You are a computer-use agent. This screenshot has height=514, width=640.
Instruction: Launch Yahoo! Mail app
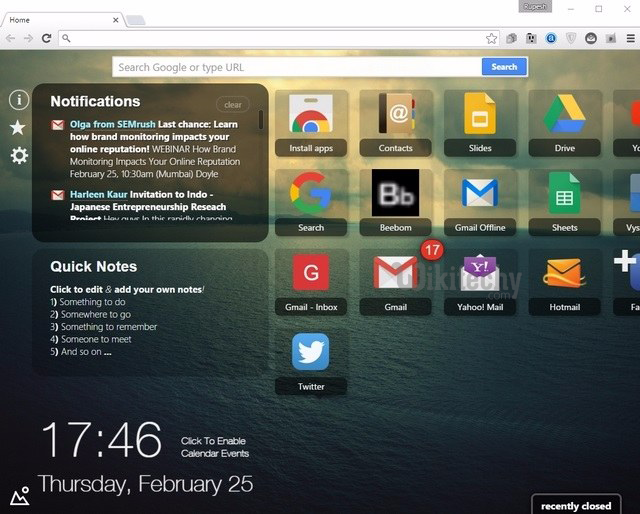[480, 280]
